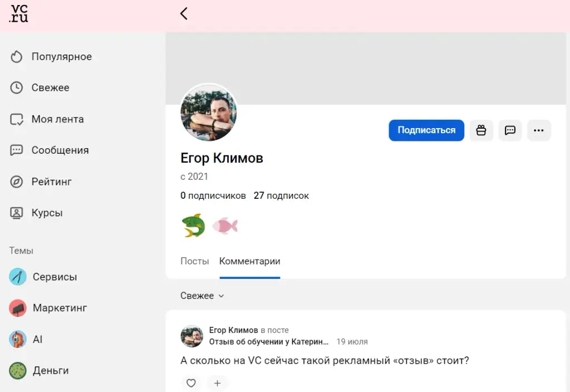Viewport: 570px width, 392px height.
Task: Click the green shark achievement badge
Action: [193, 226]
